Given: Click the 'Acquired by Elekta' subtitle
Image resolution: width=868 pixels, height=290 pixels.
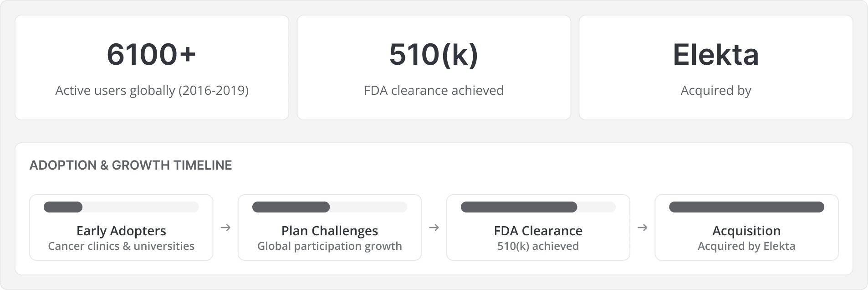Looking at the screenshot, I should pos(746,246).
